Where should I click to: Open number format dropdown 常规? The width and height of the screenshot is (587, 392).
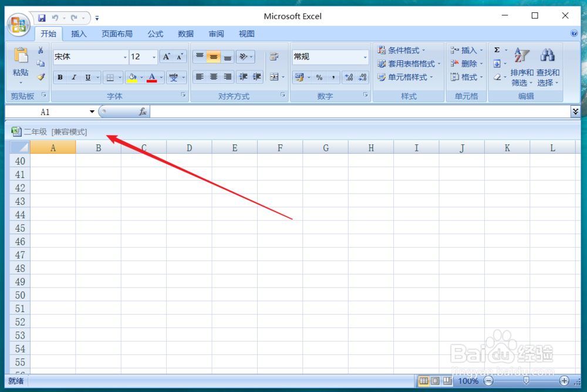365,57
